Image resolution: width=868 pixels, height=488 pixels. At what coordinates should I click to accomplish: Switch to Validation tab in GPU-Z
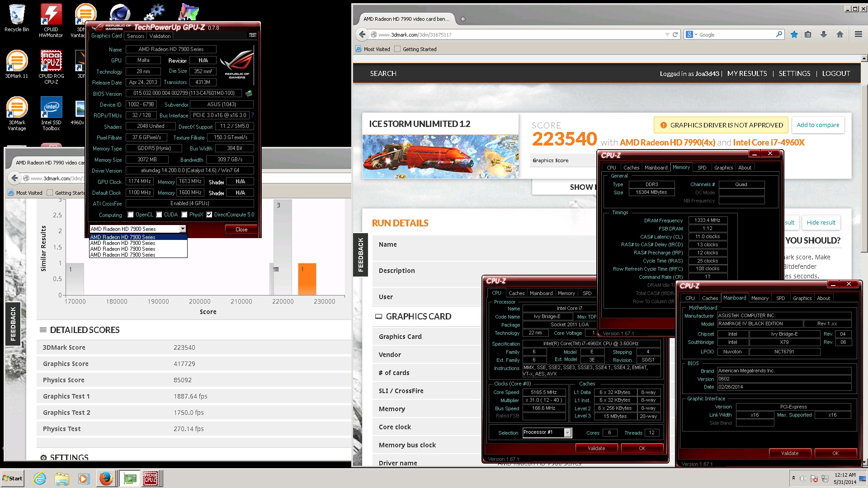160,36
